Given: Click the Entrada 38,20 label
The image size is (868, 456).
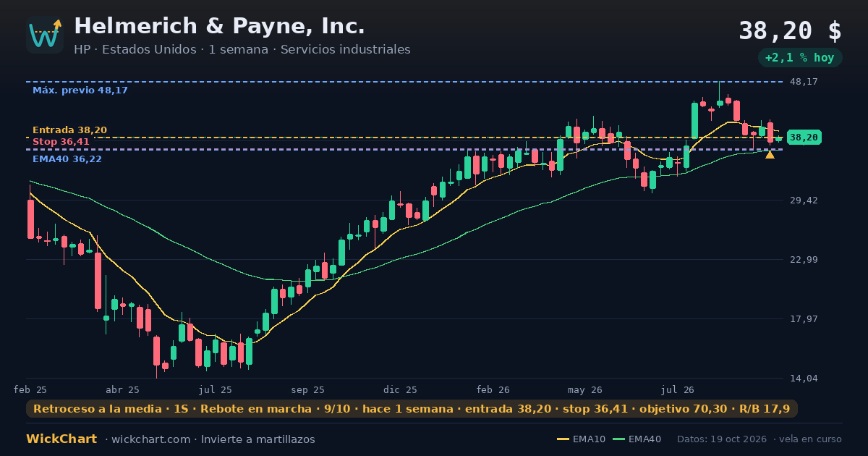Looking at the screenshot, I should [x=69, y=130].
